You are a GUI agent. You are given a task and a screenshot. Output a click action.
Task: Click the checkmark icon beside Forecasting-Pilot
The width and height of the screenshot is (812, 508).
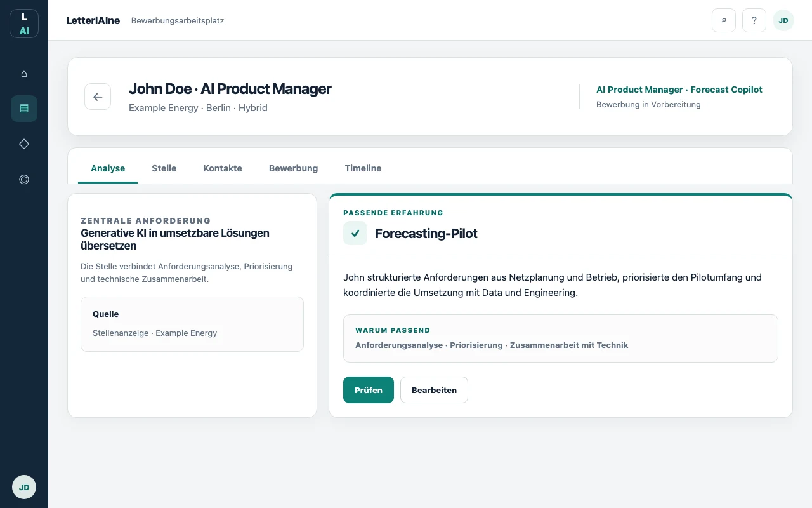tap(355, 233)
